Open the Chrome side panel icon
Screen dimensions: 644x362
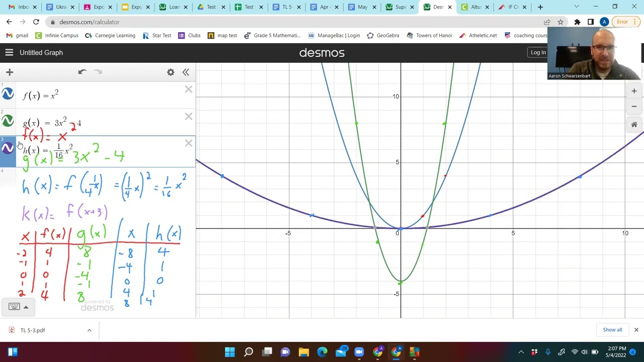click(x=591, y=22)
